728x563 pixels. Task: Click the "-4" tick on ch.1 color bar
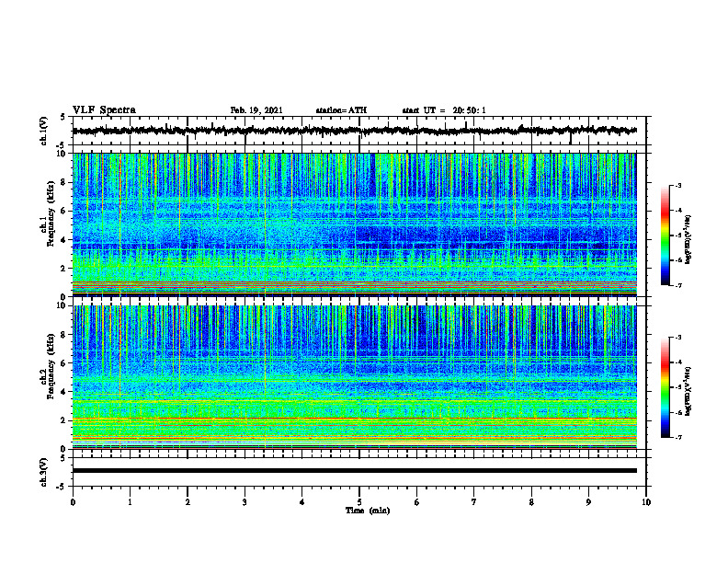(x=677, y=211)
